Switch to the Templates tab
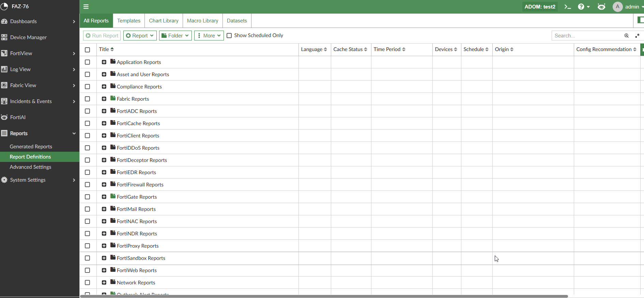The width and height of the screenshot is (644, 298). [x=129, y=20]
